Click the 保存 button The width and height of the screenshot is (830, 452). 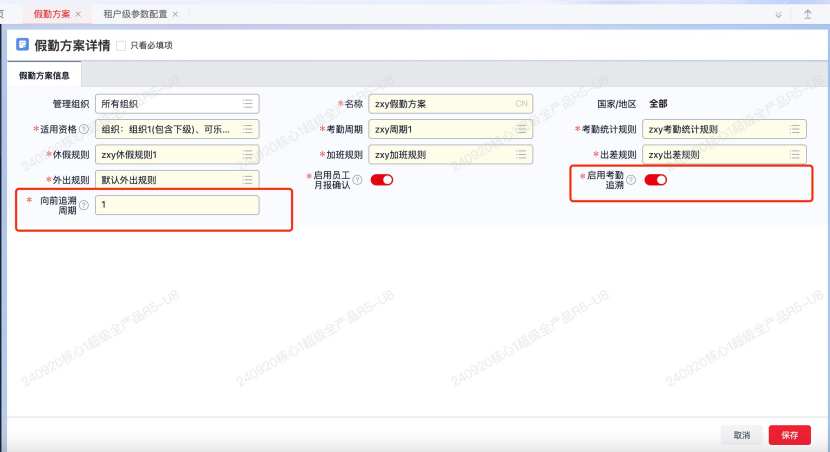click(x=789, y=435)
